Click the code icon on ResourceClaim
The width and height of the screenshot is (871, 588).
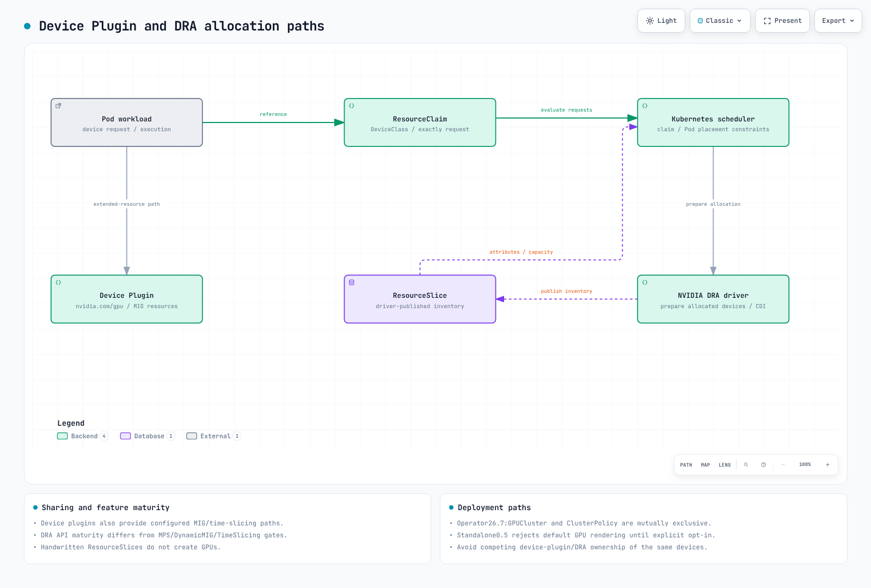[x=352, y=106]
